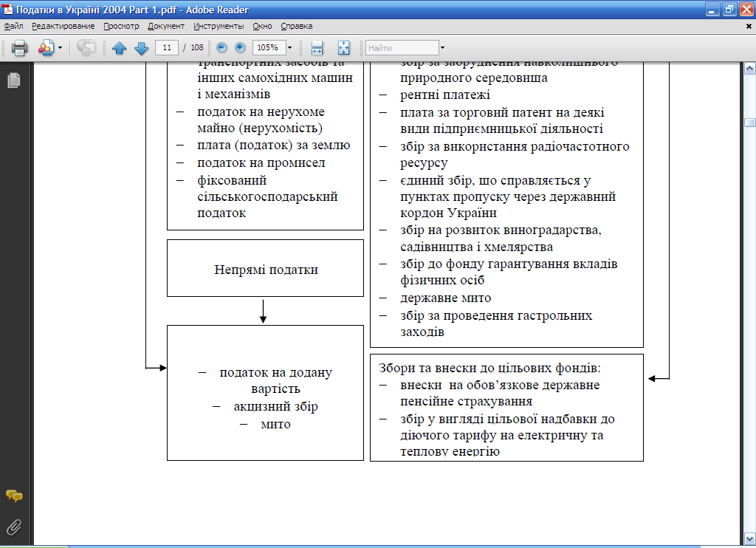Open the Окно menu
The height and width of the screenshot is (548, 756).
pyautogui.click(x=262, y=26)
